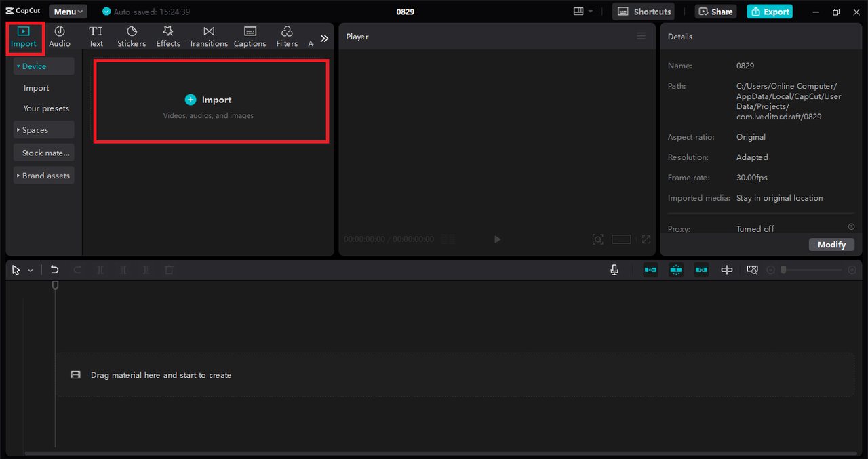Toggle timeline clip linkage
The image size is (868, 459).
coord(701,270)
